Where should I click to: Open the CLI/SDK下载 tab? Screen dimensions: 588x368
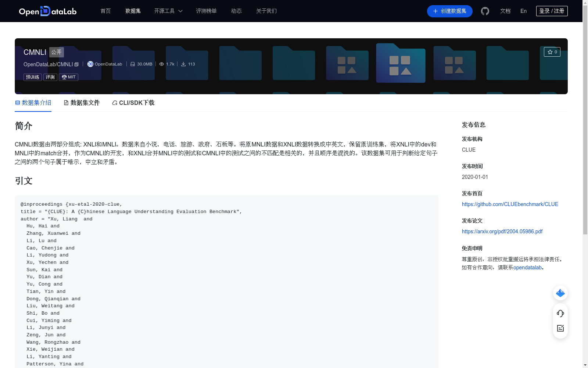pyautogui.click(x=133, y=103)
